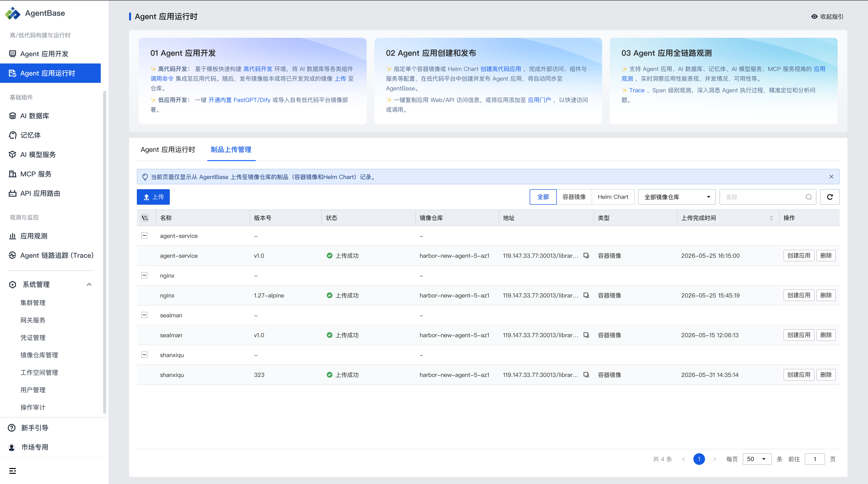Image resolution: width=868 pixels, height=484 pixels.
Task: Click 创建应用 for nginx row
Action: point(798,295)
